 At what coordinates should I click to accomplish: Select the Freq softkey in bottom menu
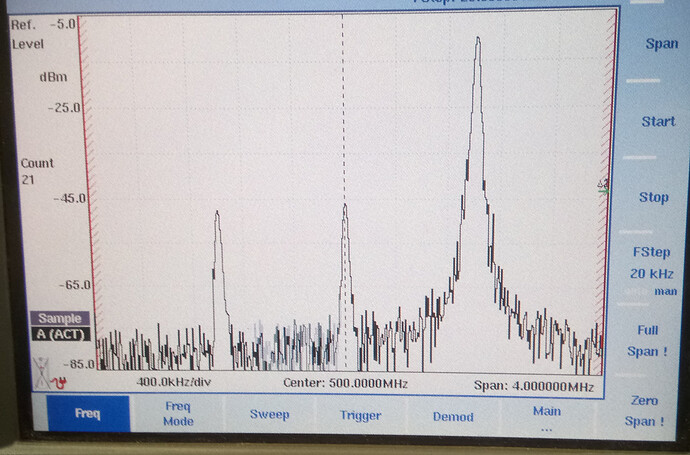(88, 414)
